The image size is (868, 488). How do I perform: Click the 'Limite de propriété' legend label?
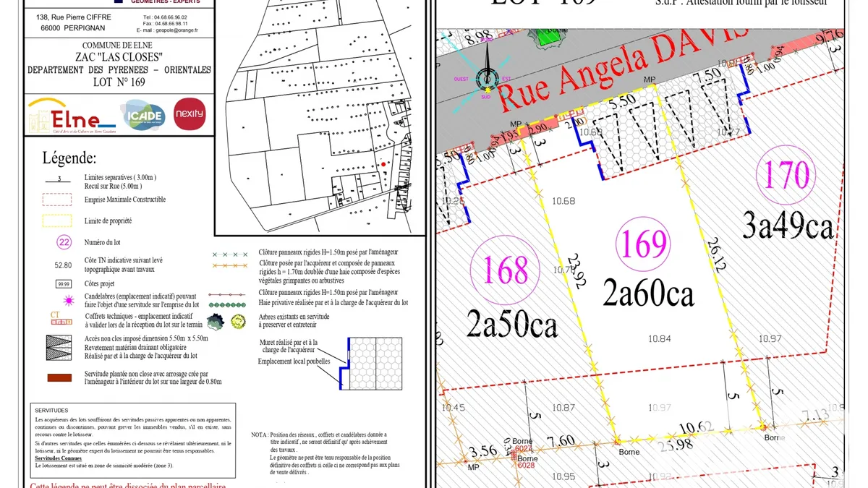(x=108, y=221)
